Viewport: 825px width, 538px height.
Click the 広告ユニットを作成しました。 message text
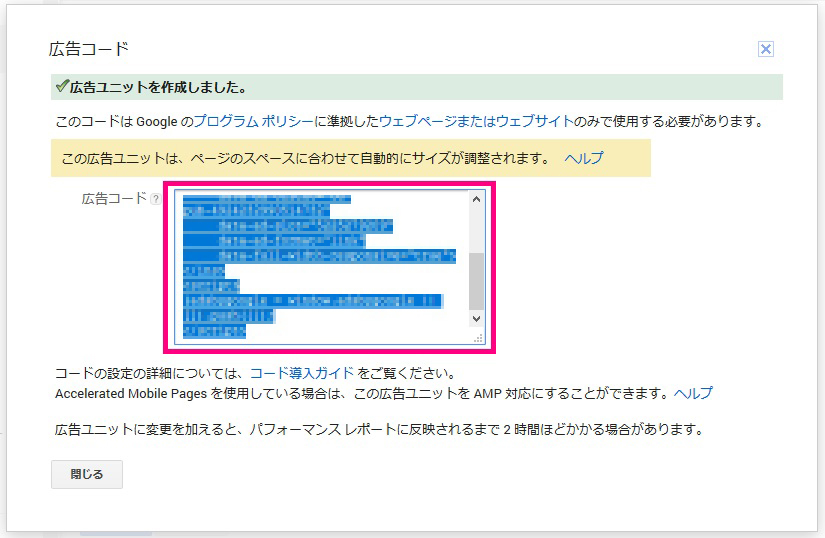coord(158,87)
